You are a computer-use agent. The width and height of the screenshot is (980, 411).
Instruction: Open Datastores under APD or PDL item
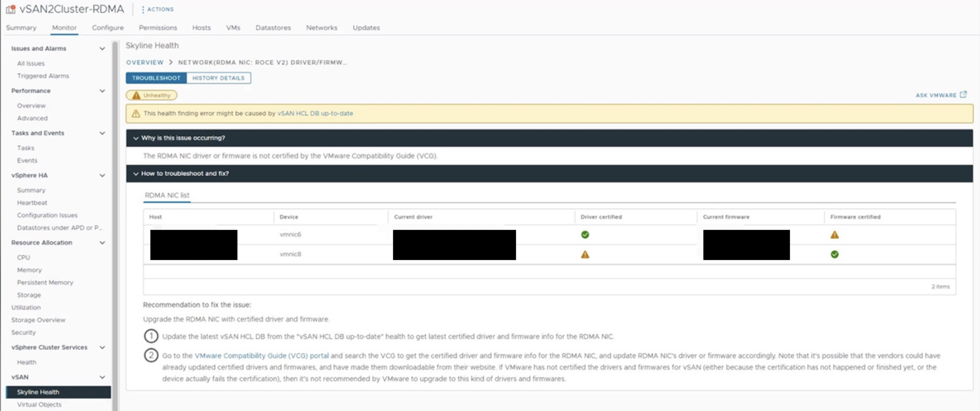tap(59, 228)
